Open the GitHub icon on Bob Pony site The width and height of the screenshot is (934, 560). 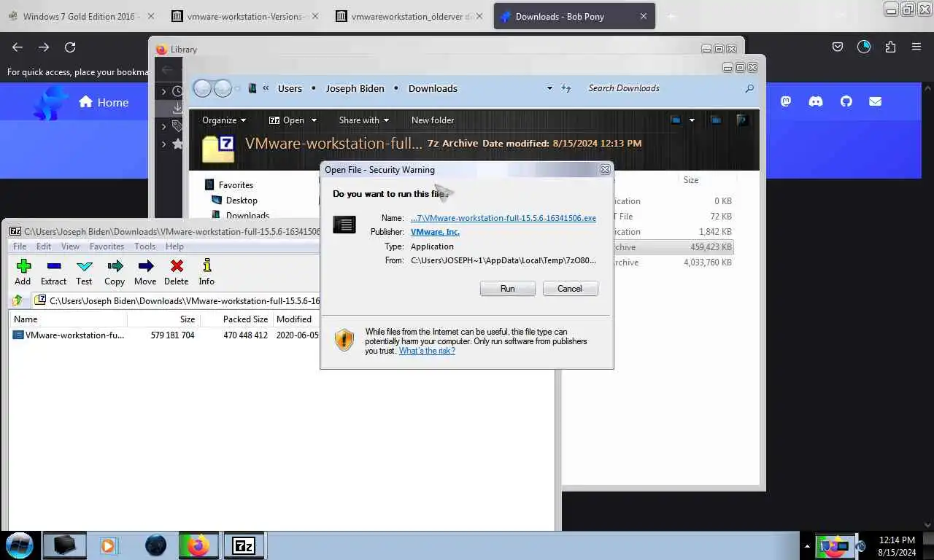(846, 102)
